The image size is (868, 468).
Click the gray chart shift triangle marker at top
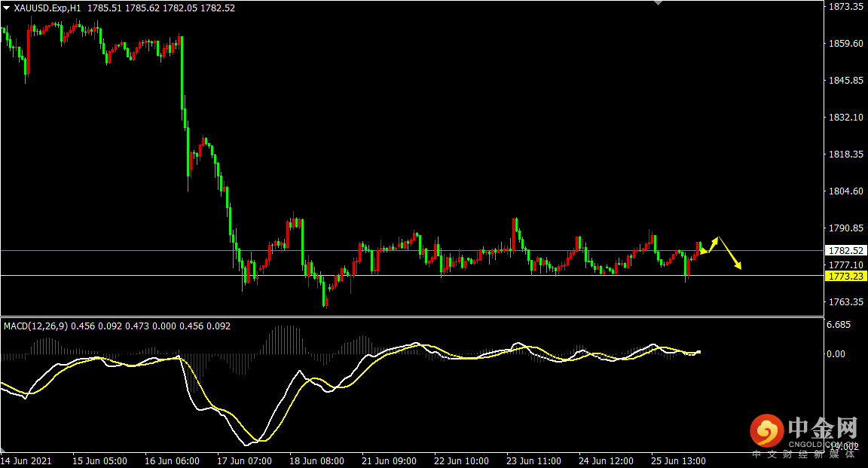pyautogui.click(x=659, y=3)
